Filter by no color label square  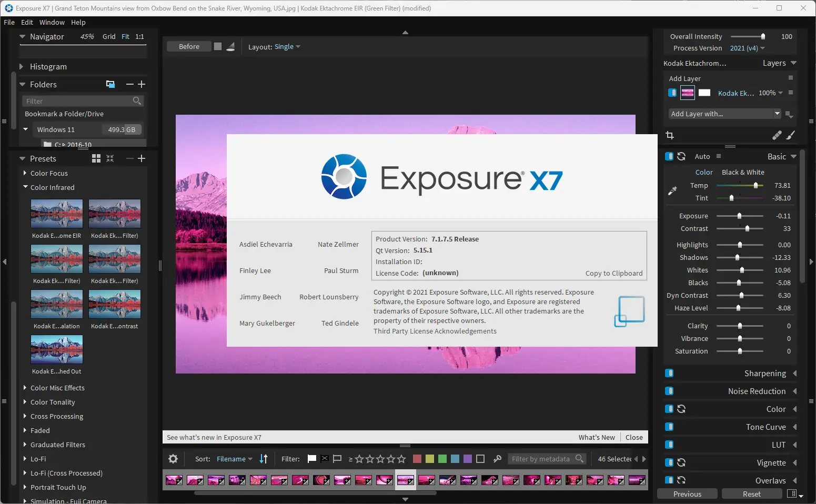click(x=480, y=459)
